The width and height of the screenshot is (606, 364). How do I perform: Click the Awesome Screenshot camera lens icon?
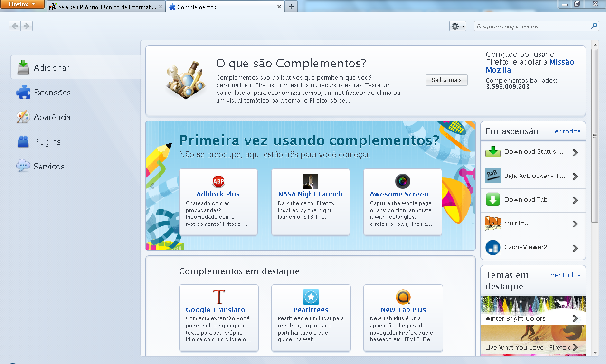click(403, 181)
